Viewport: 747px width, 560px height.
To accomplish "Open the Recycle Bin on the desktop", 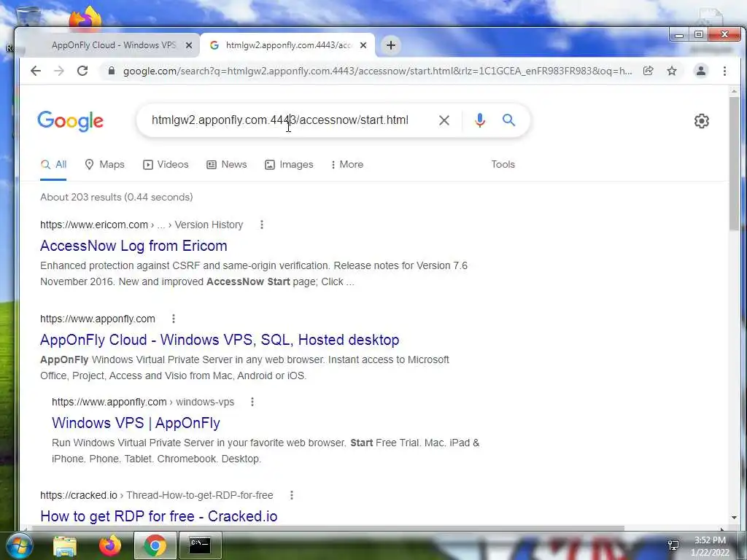I will pyautogui.click(x=28, y=16).
